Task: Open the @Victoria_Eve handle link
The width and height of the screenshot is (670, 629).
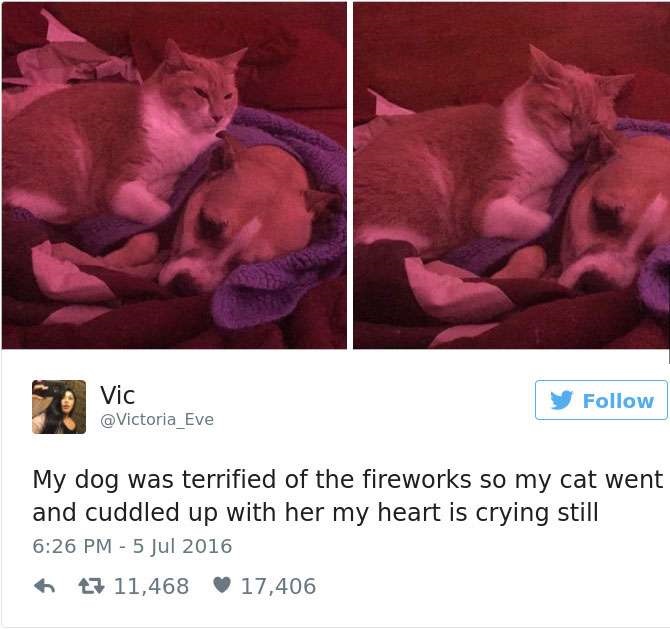Action: tap(157, 420)
